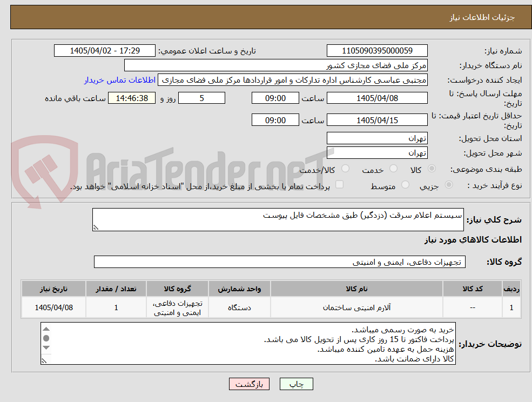Viewport: 532px width, 402px height.
Task: Click the کد کالا column header
Action: pos(473,289)
